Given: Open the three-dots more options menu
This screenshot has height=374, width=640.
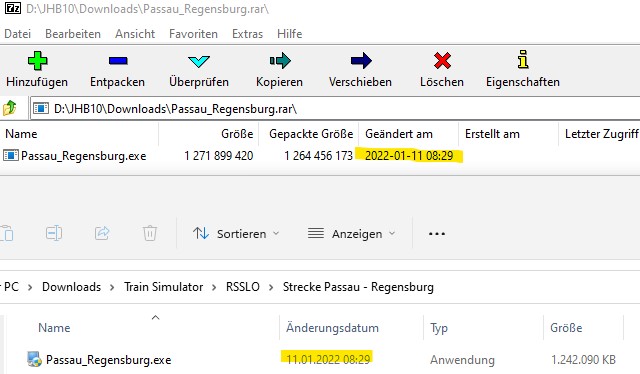Looking at the screenshot, I should pyautogui.click(x=437, y=234).
